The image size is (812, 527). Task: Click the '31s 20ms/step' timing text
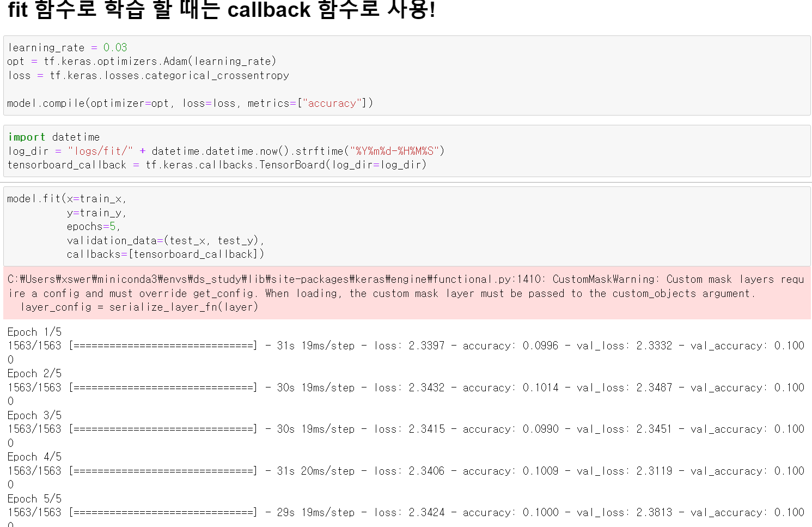click(x=316, y=471)
